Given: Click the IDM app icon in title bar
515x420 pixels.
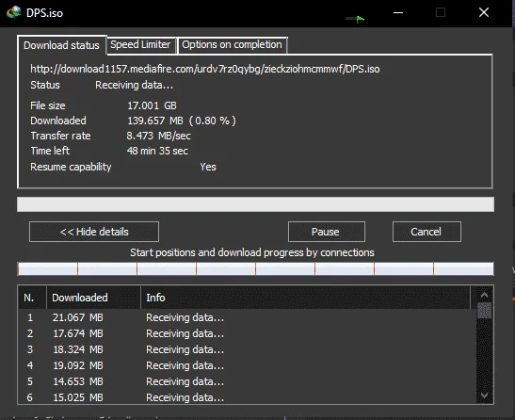Looking at the screenshot, I should tap(13, 12).
